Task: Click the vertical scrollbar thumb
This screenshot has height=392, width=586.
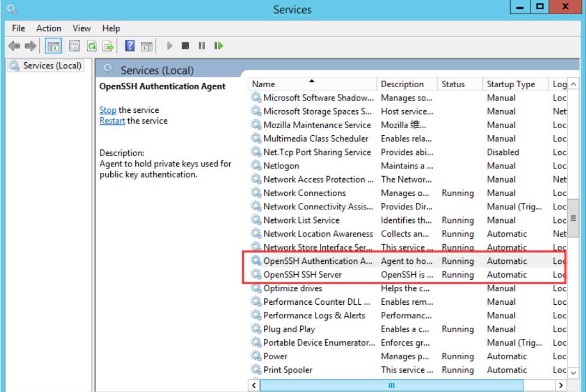Action: (573, 219)
